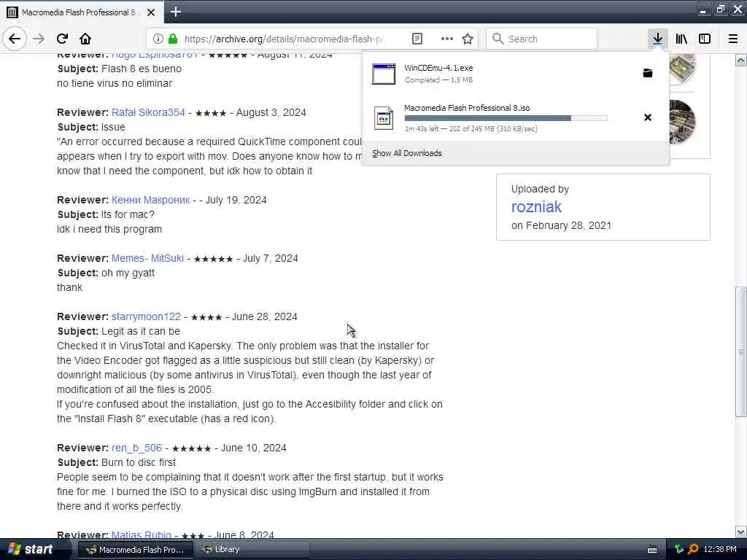Image resolution: width=747 pixels, height=560 pixels.
Task: Click the archive.org URL address bar
Action: pyautogui.click(x=283, y=39)
